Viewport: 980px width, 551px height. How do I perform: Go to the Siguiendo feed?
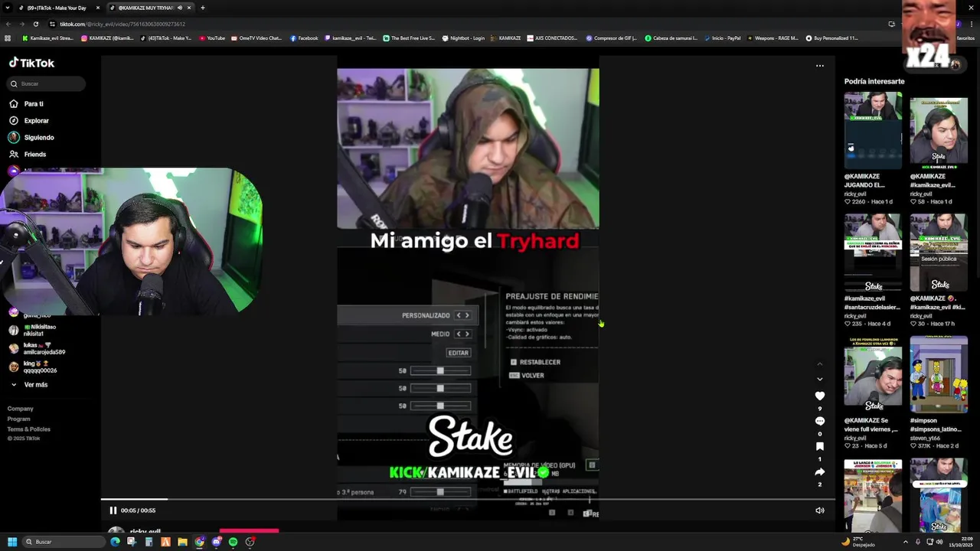31,137
